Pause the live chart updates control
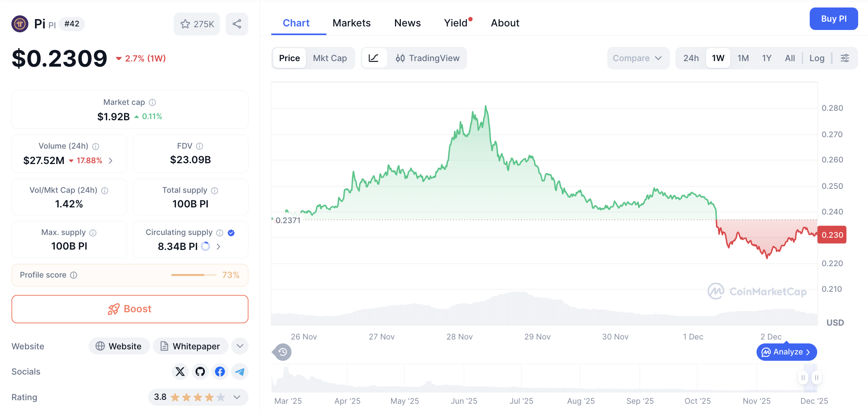 point(803,377)
